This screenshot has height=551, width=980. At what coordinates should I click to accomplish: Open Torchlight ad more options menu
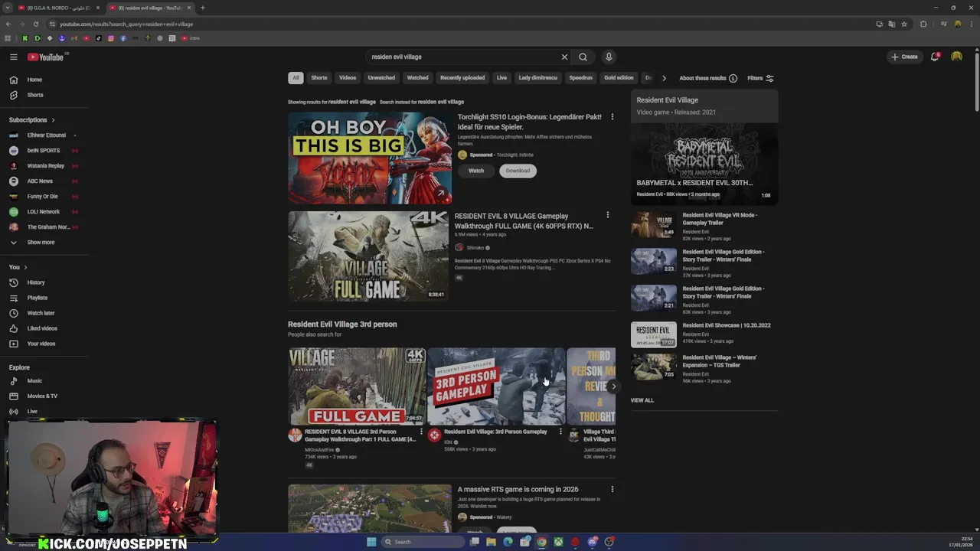pyautogui.click(x=612, y=117)
